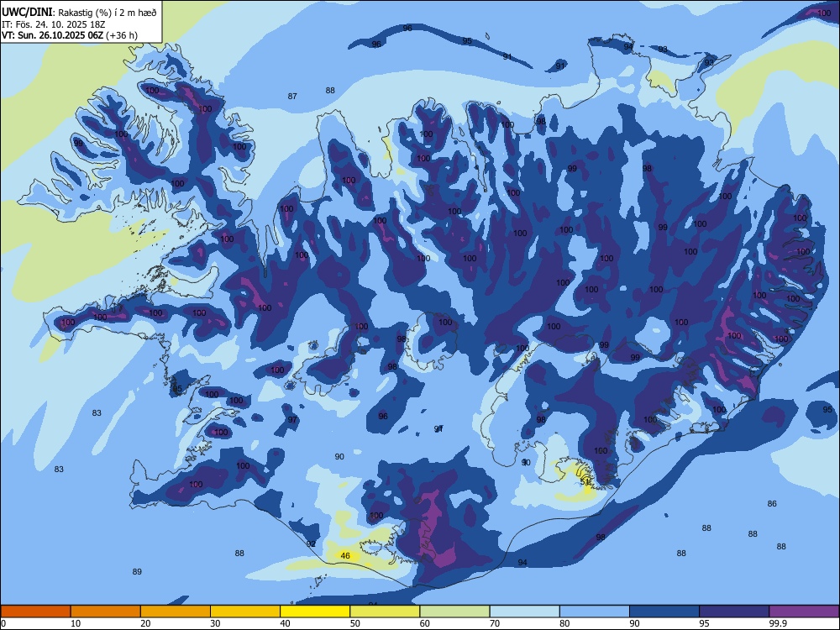Click the '86' value over the southeast ocean

pos(772,503)
